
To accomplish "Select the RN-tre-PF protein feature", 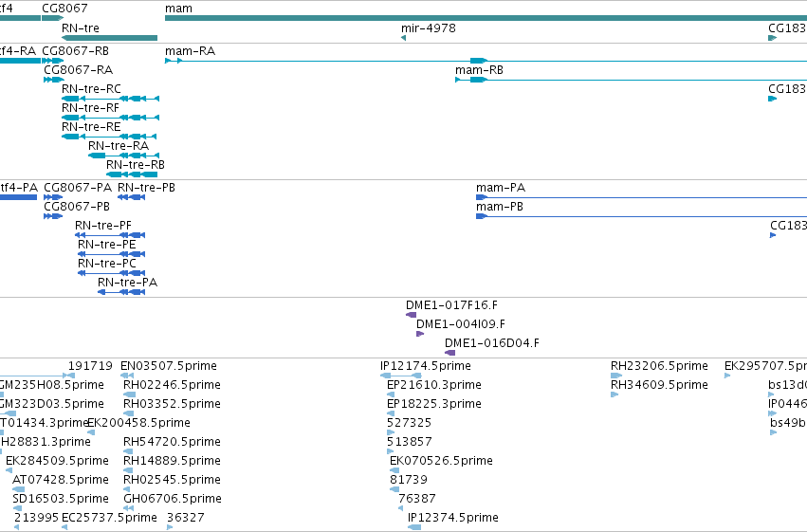I will point(110,235).
